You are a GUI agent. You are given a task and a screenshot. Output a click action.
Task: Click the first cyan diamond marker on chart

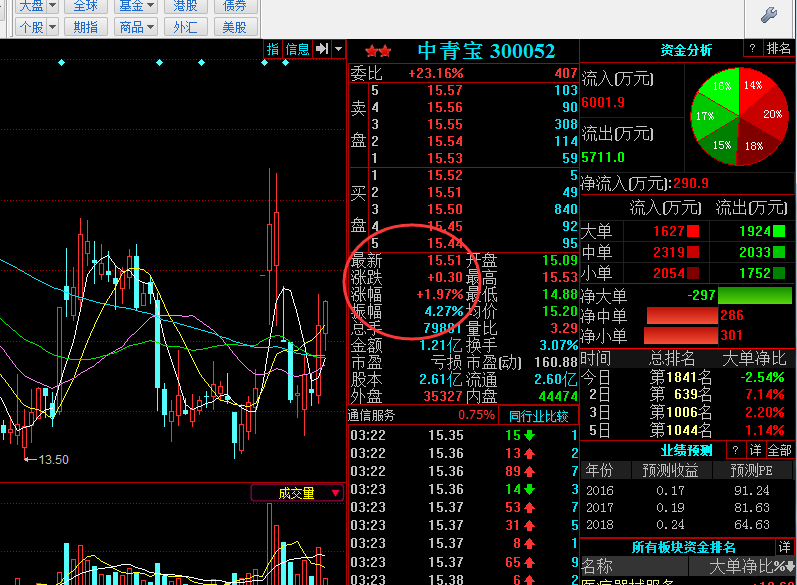(x=62, y=63)
